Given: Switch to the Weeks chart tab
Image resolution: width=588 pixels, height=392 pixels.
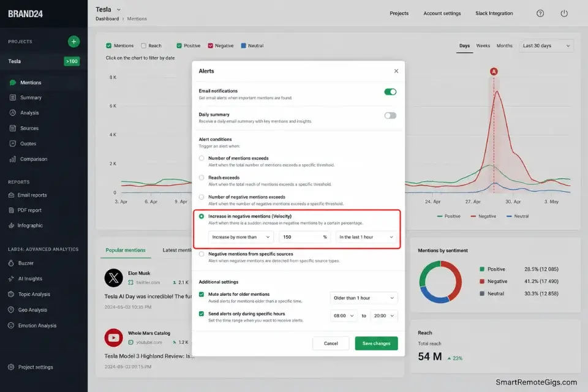Looking at the screenshot, I should tap(483, 46).
